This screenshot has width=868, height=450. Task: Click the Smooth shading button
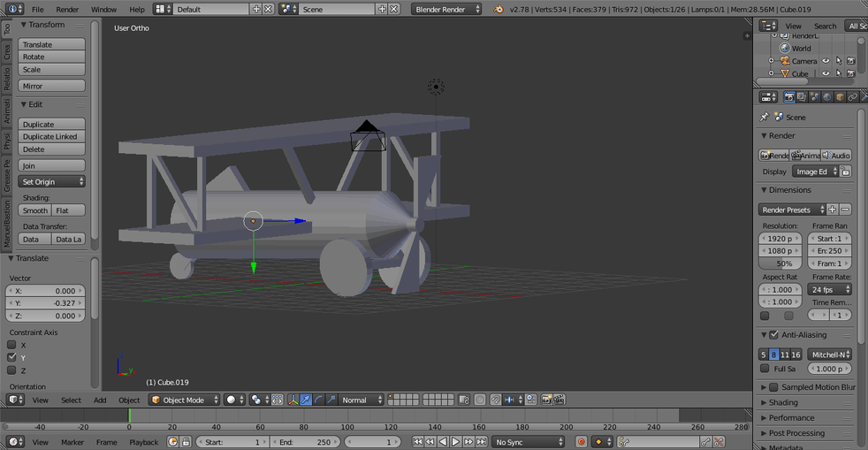(34, 210)
